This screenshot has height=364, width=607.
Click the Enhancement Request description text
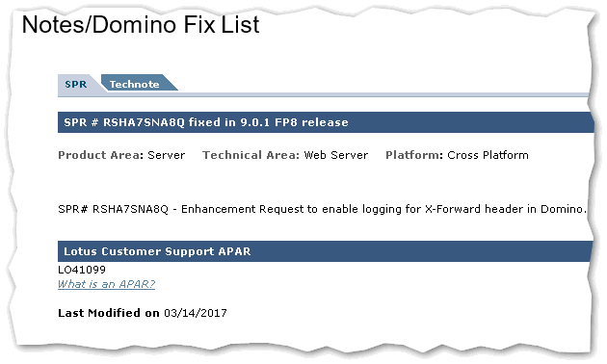(x=383, y=209)
